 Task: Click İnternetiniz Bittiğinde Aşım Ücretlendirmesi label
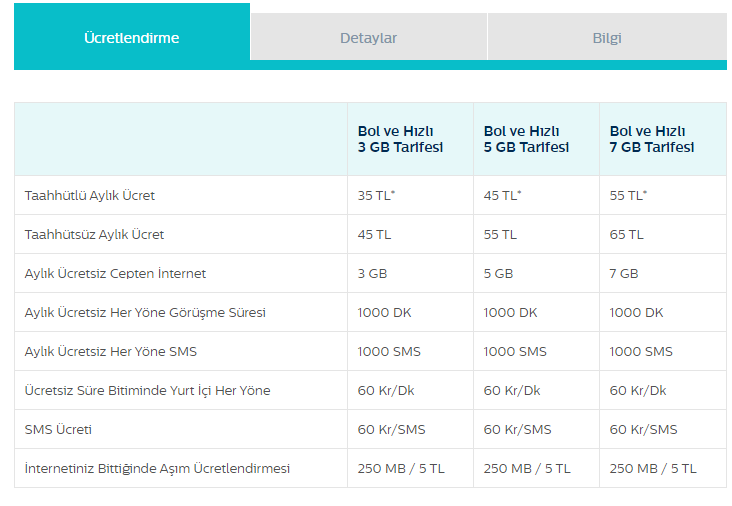click(x=157, y=468)
